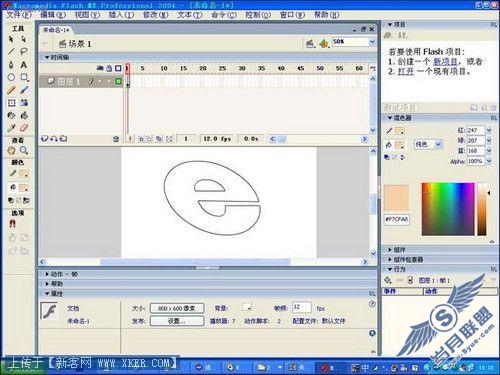
Task: Select the Free Transform tool
Action: [11, 103]
